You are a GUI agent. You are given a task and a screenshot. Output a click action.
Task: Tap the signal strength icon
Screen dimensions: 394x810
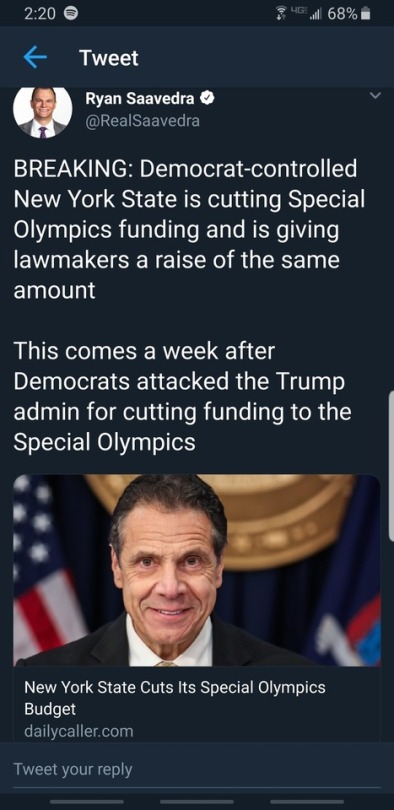[313, 14]
